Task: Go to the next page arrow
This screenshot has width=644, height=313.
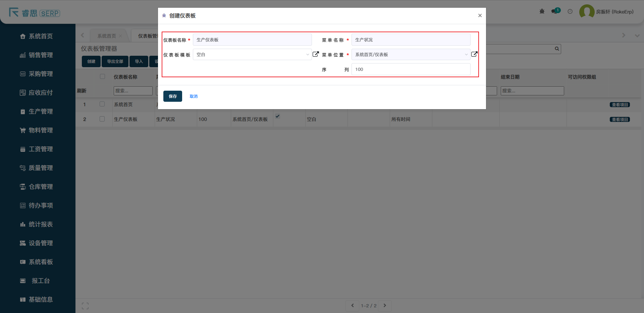Action: point(385,306)
